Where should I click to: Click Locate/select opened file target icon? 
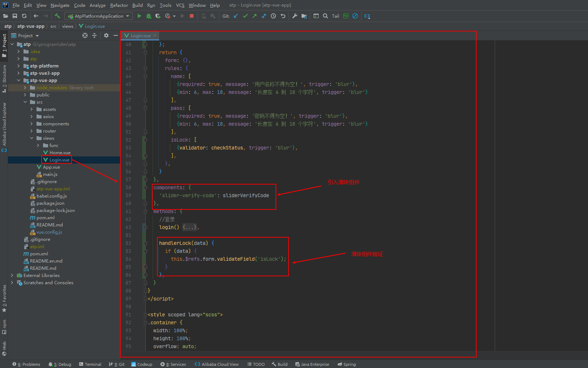click(x=85, y=35)
